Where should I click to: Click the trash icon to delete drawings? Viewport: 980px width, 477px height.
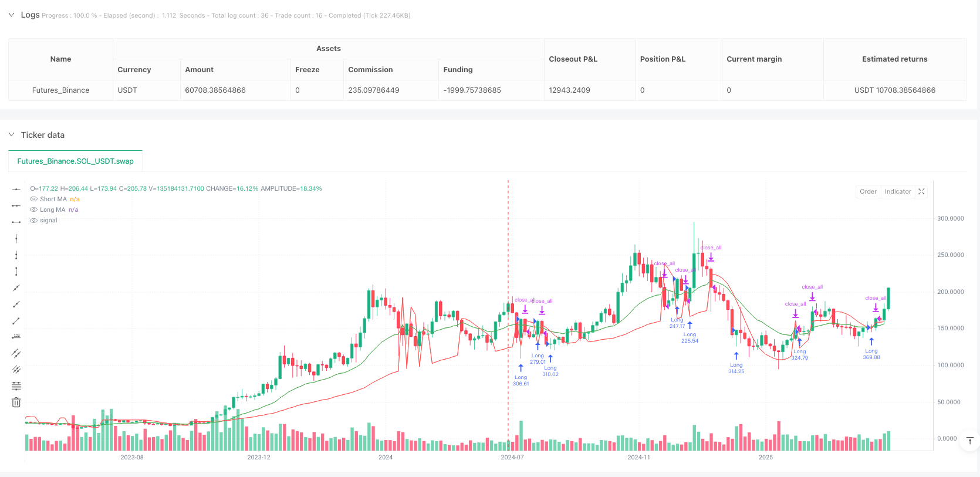[16, 402]
